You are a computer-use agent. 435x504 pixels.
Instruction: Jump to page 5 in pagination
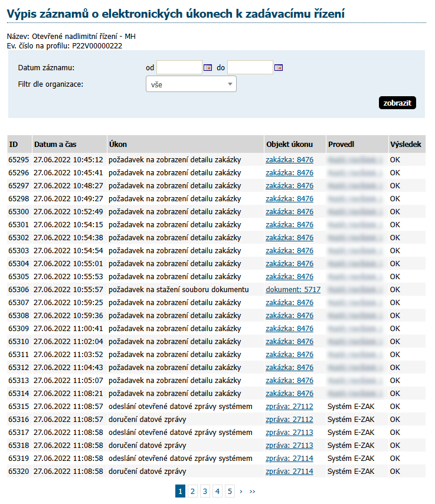pyautogui.click(x=230, y=491)
